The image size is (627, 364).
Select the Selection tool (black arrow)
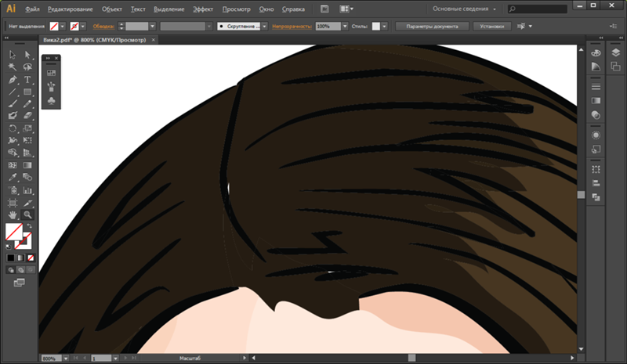pyautogui.click(x=13, y=55)
